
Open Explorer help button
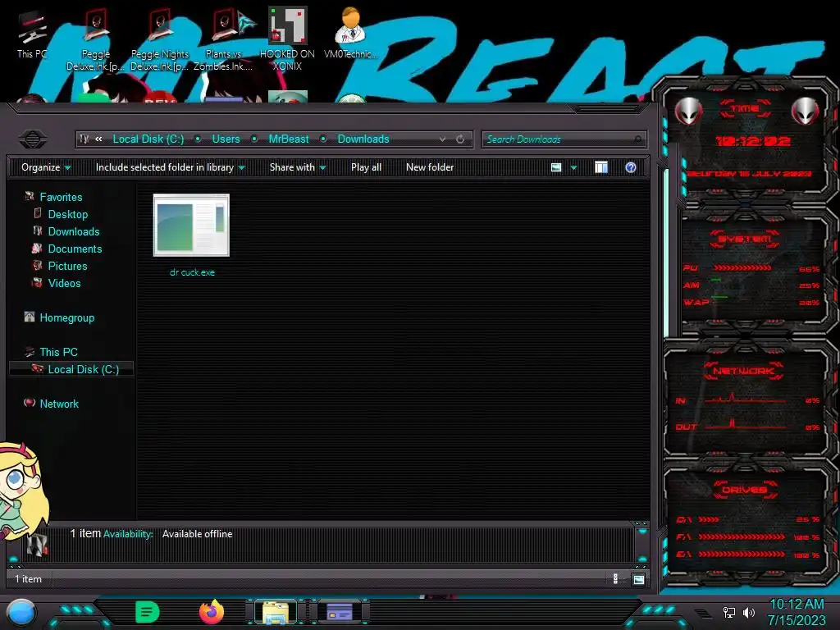tap(631, 167)
